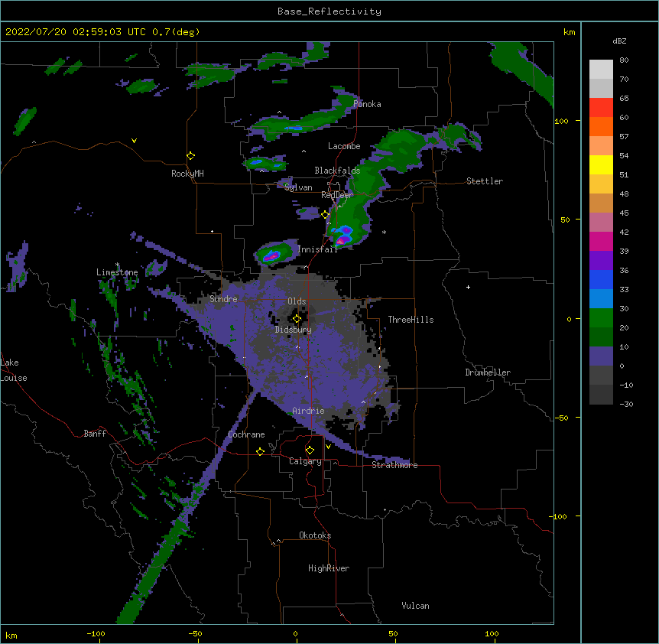The image size is (659, 644).
Task: Click the Calgary city label
Action: coord(305,461)
